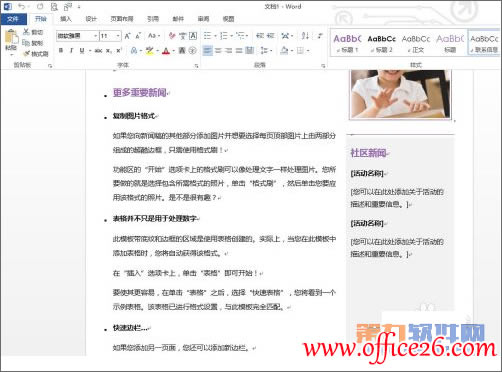Click the increase font size icon

click(127, 36)
